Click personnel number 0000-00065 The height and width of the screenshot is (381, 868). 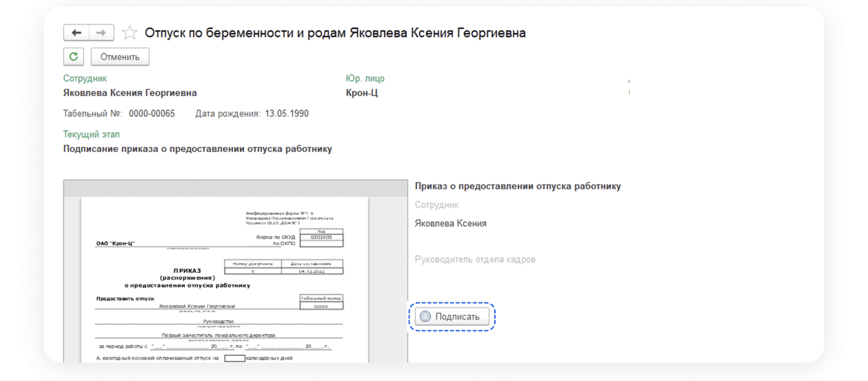pos(152,114)
